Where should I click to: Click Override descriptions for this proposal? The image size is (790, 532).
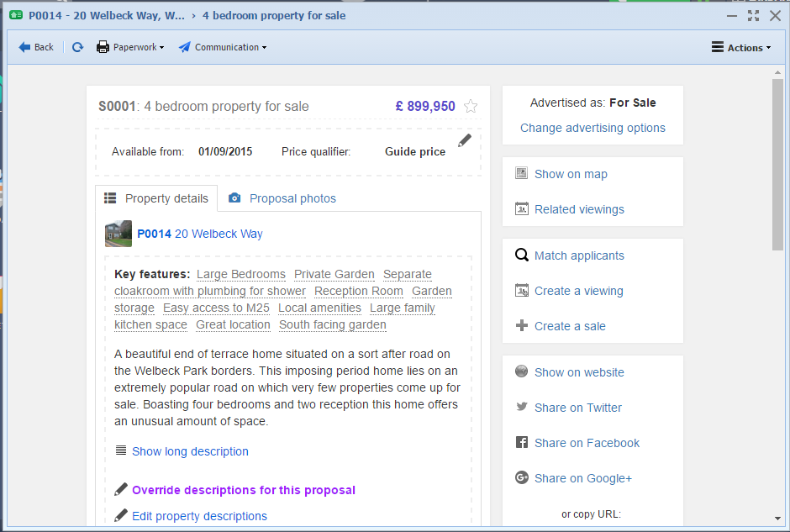click(244, 490)
